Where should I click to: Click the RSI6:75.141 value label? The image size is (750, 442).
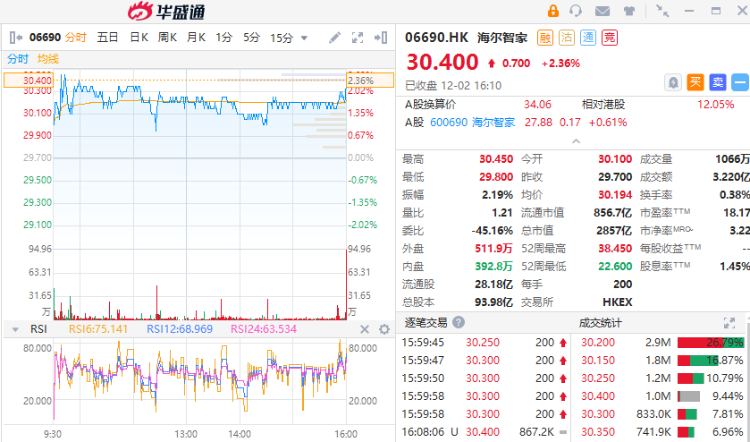tap(98, 329)
